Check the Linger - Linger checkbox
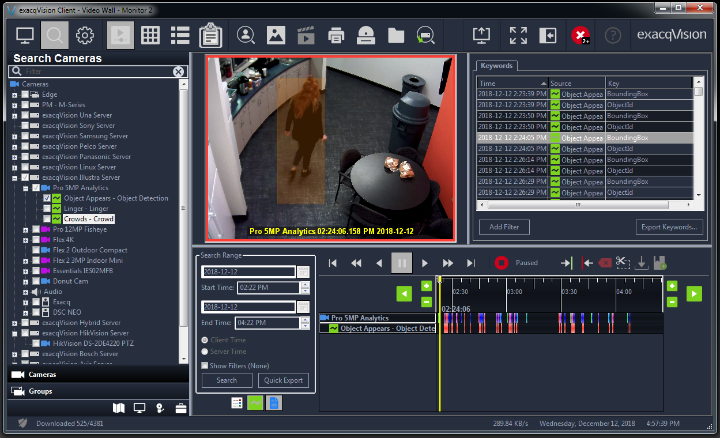 46,209
